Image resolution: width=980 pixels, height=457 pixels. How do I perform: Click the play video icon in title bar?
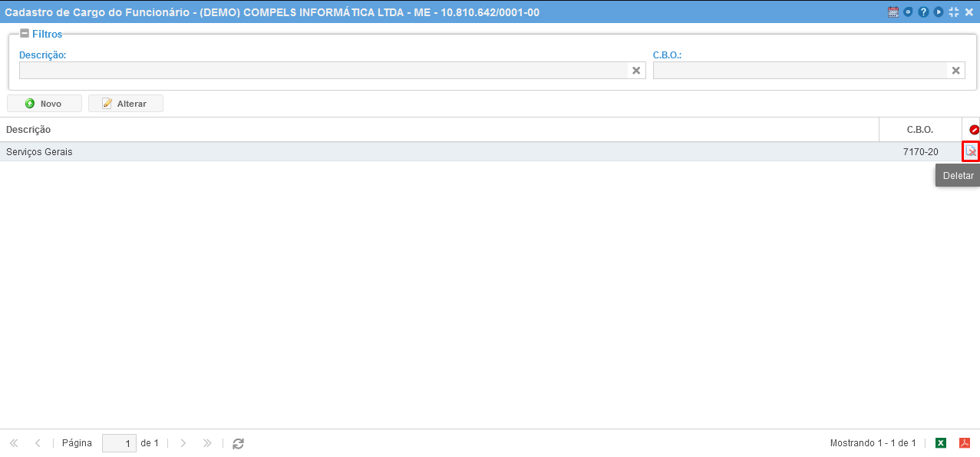pyautogui.click(x=939, y=12)
